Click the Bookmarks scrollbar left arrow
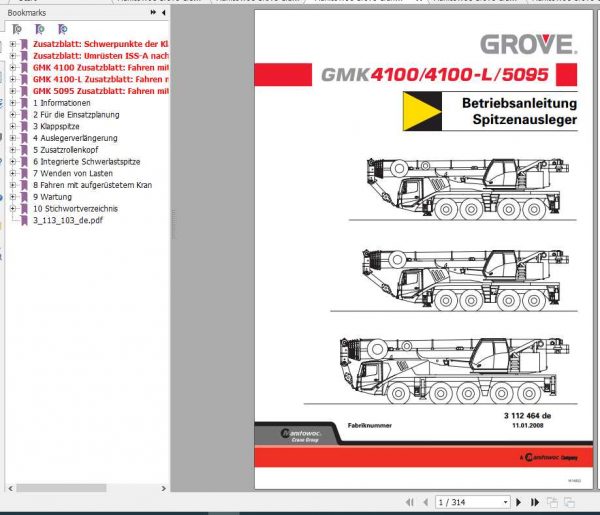600x515 pixels. (x=11, y=488)
